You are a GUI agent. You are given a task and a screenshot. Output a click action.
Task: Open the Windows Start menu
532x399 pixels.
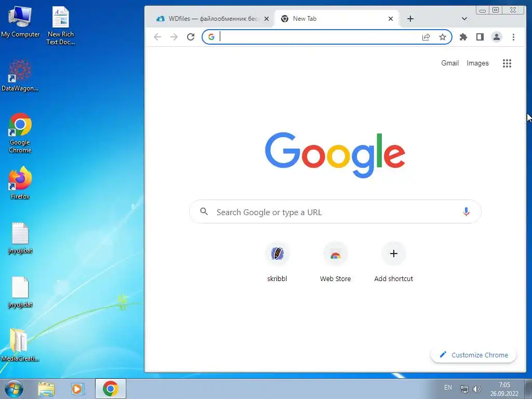point(14,389)
